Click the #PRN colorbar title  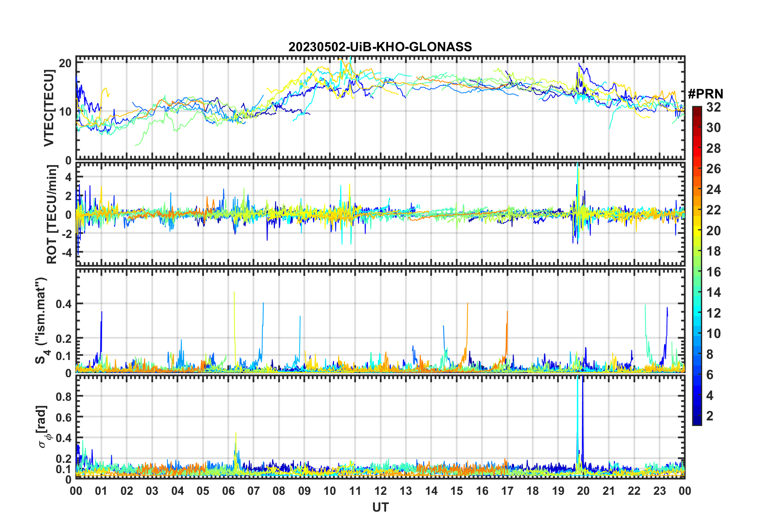pos(705,94)
